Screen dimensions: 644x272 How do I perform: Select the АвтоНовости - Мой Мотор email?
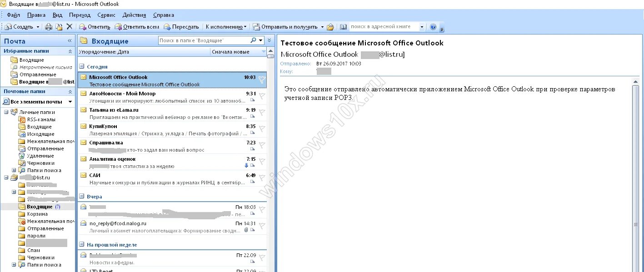pos(172,97)
